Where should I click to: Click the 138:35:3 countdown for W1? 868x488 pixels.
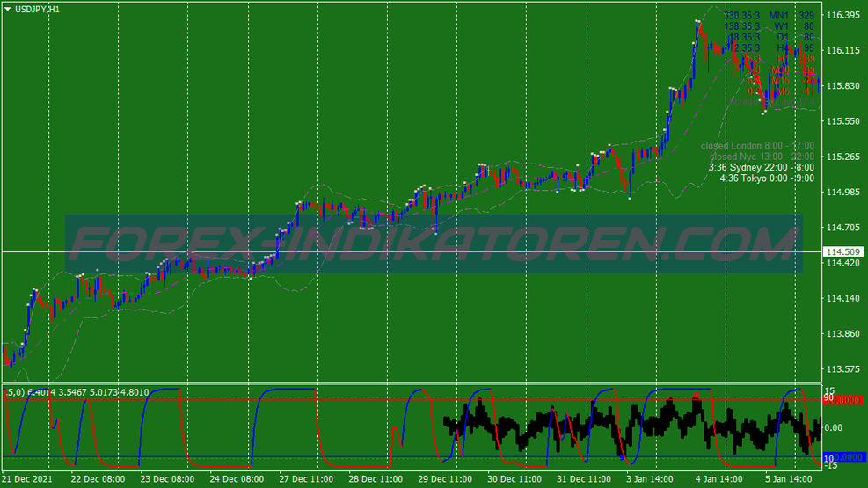[x=742, y=26]
